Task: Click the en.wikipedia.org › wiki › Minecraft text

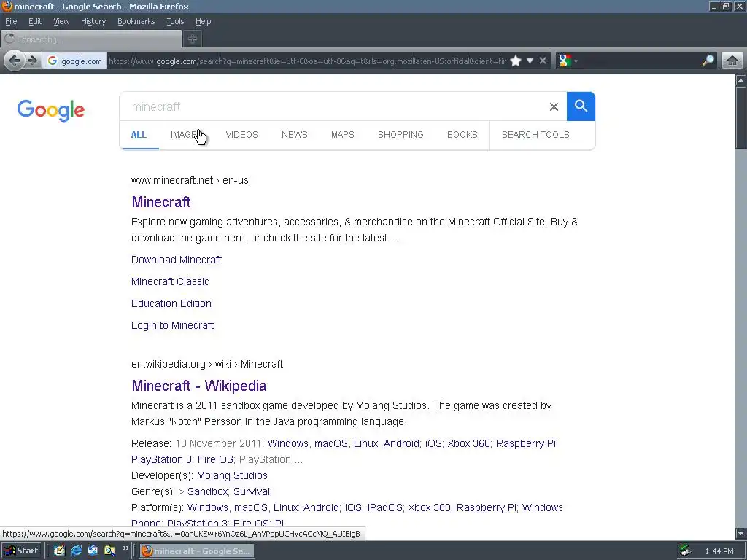Action: point(206,365)
